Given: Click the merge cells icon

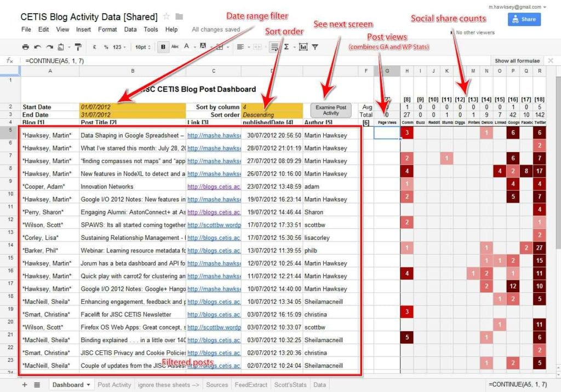Looking at the screenshot, I should [257, 47].
